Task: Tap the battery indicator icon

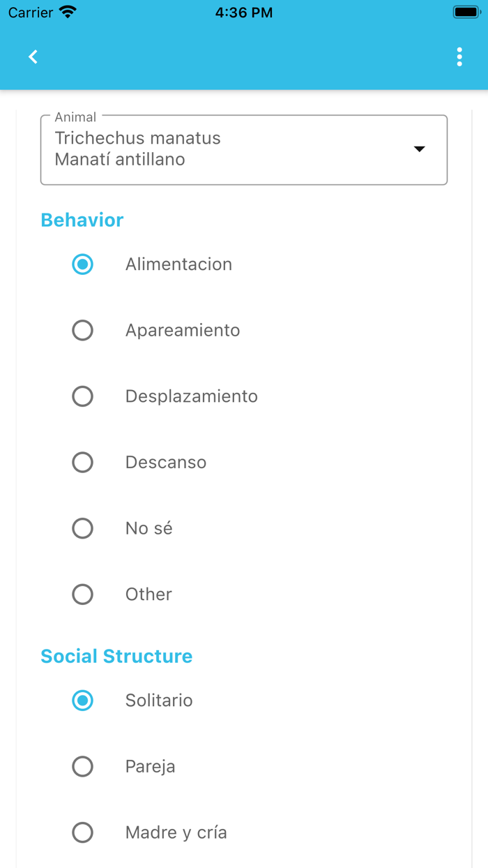Action: pyautogui.click(x=466, y=12)
